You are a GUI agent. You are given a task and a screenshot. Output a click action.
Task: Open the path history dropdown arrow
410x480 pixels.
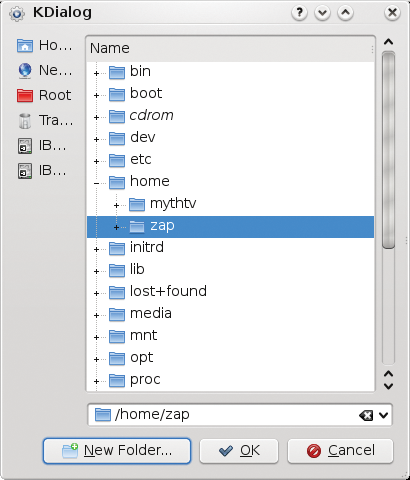384,415
